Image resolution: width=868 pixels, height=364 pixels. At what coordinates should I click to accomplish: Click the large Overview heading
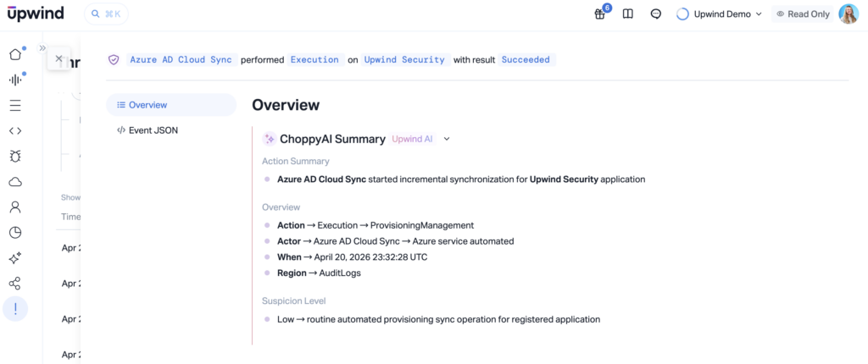[x=286, y=105]
